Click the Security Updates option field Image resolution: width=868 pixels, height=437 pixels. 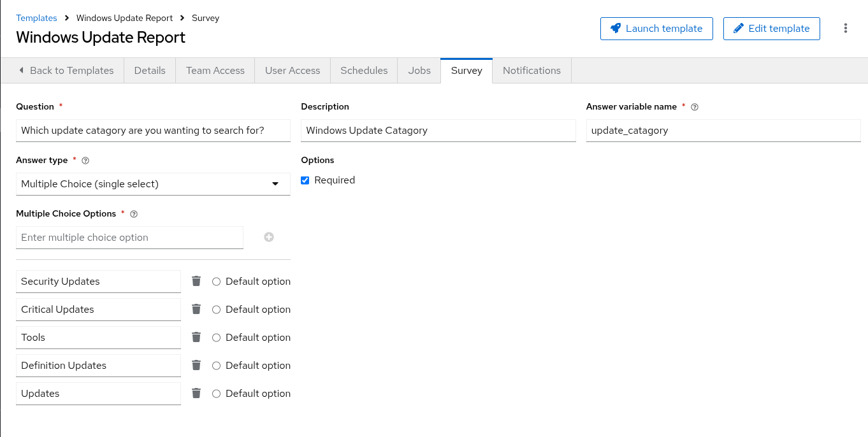click(98, 282)
